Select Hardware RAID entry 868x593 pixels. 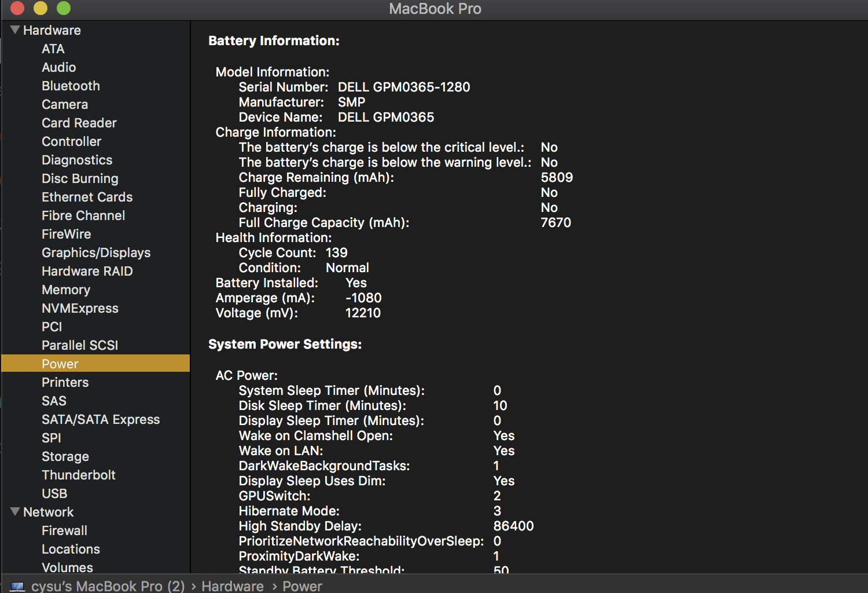click(x=87, y=271)
